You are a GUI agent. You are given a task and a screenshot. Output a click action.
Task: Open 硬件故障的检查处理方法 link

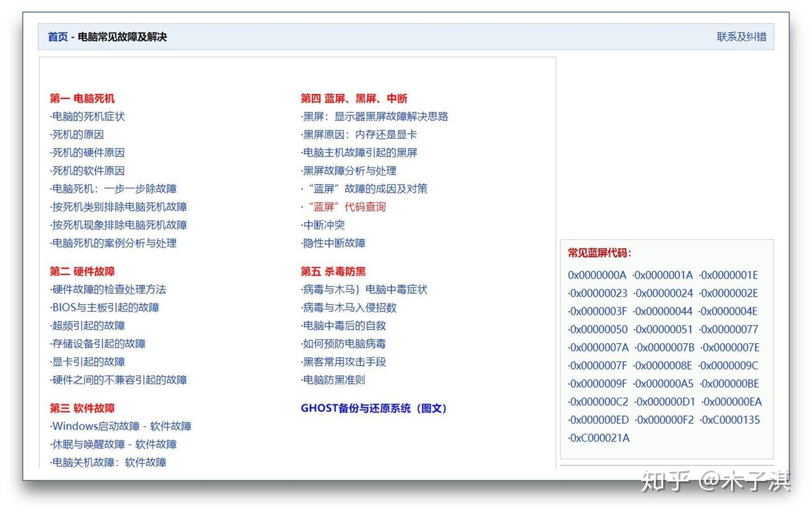109,289
